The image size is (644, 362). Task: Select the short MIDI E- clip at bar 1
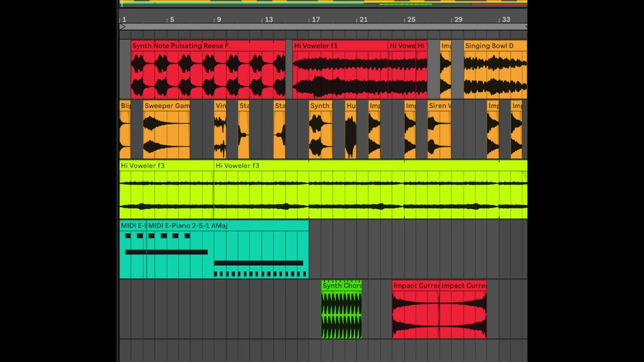pos(133,249)
